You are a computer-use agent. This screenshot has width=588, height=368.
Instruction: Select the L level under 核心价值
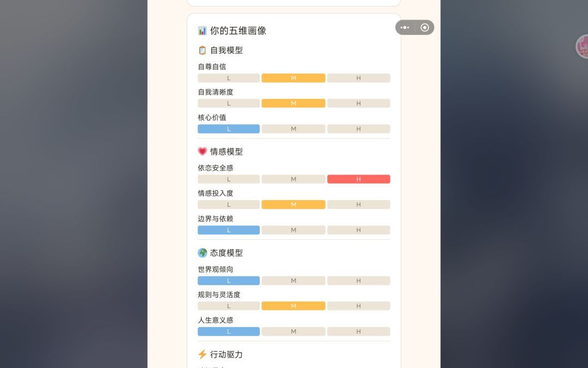coord(229,129)
